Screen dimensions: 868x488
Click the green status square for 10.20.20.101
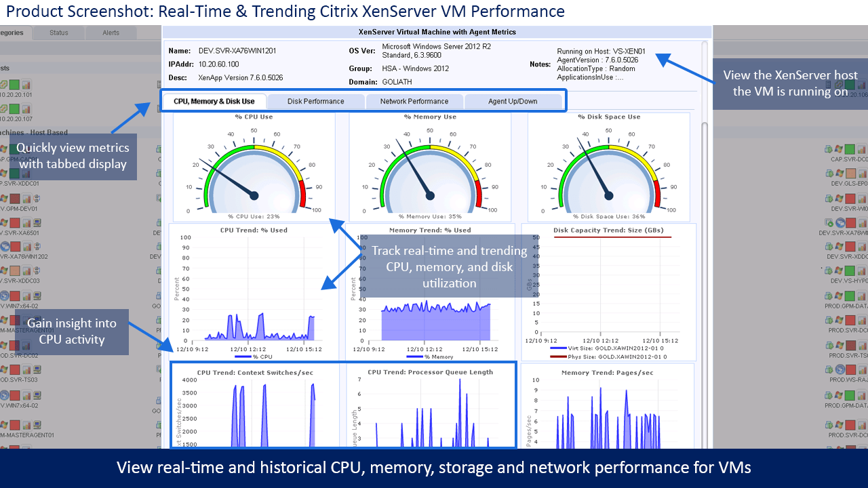[x=14, y=85]
